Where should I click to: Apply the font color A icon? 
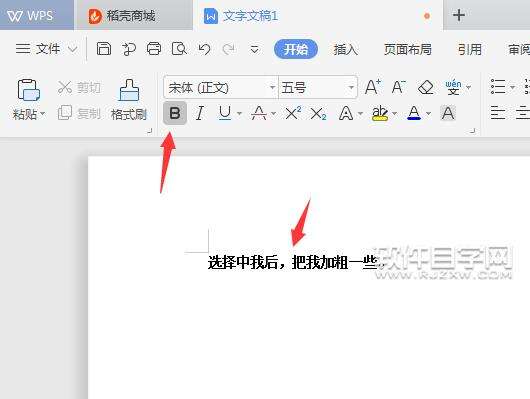[x=414, y=113]
